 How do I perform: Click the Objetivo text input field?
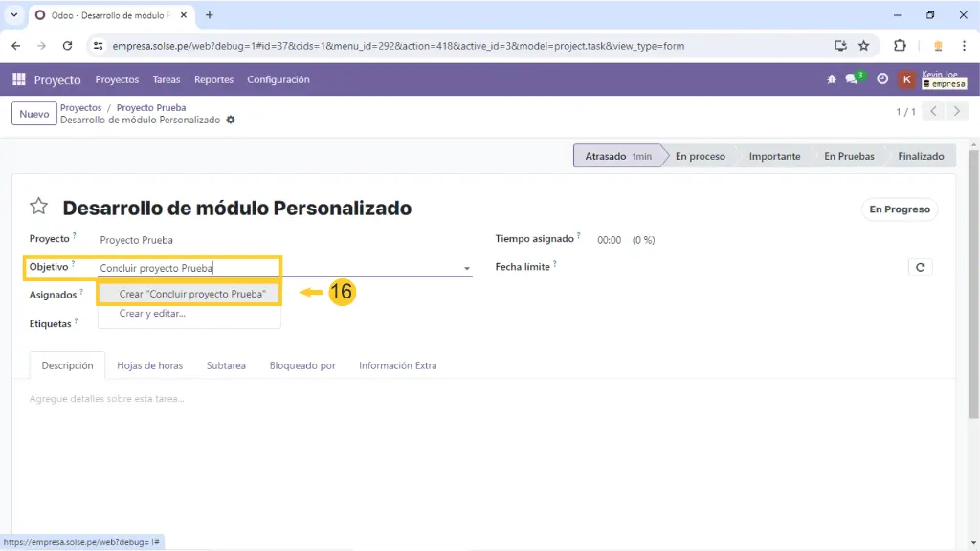tap(278, 269)
